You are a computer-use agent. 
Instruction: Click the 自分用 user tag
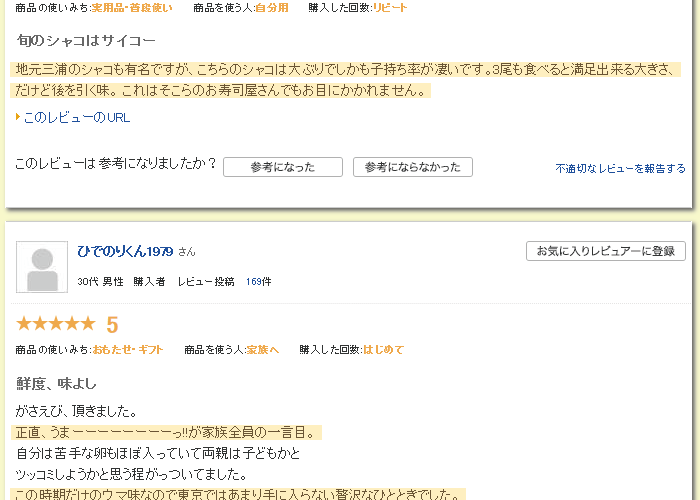[272, 8]
